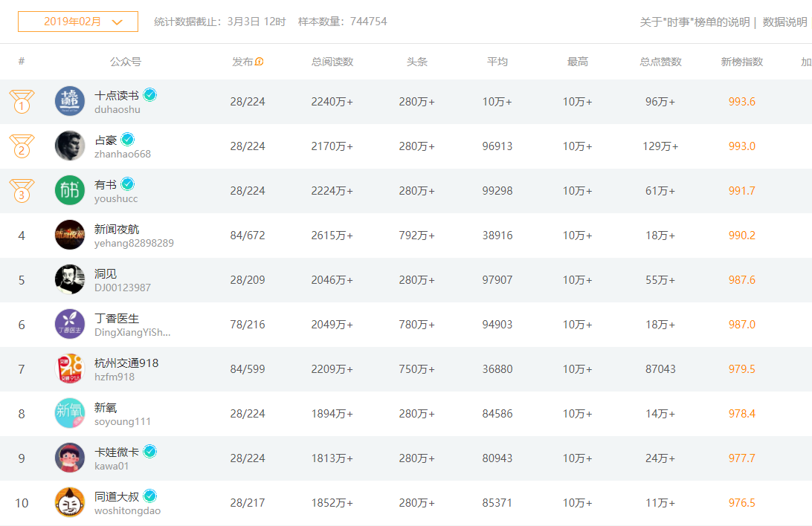The width and height of the screenshot is (812, 526).
Task: Click the 占豪 account avatar
Action: click(x=70, y=146)
